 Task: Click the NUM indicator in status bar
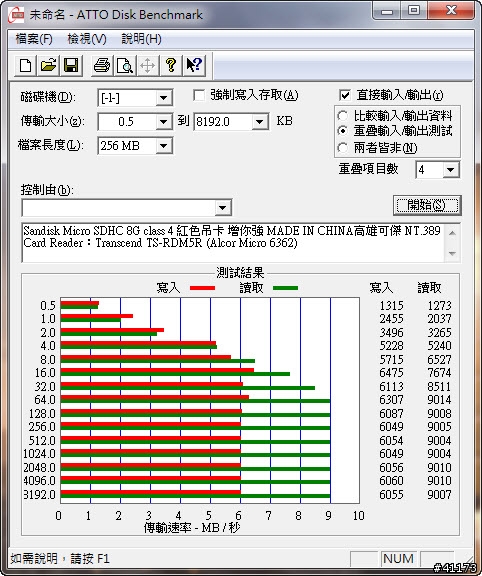[x=398, y=559]
